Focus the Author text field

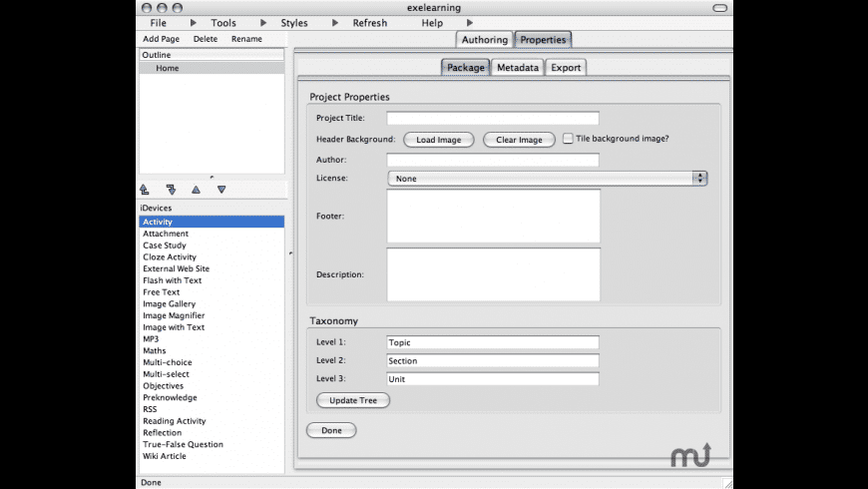click(493, 160)
